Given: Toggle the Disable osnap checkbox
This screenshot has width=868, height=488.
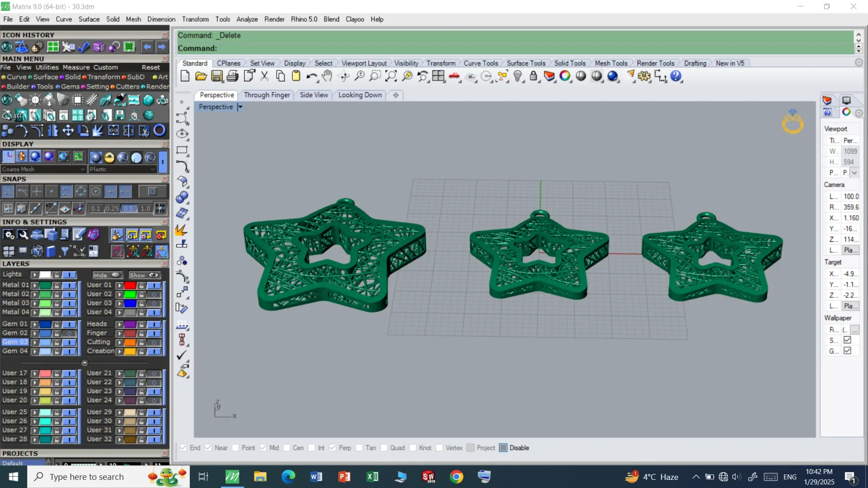Looking at the screenshot, I should click(x=503, y=448).
